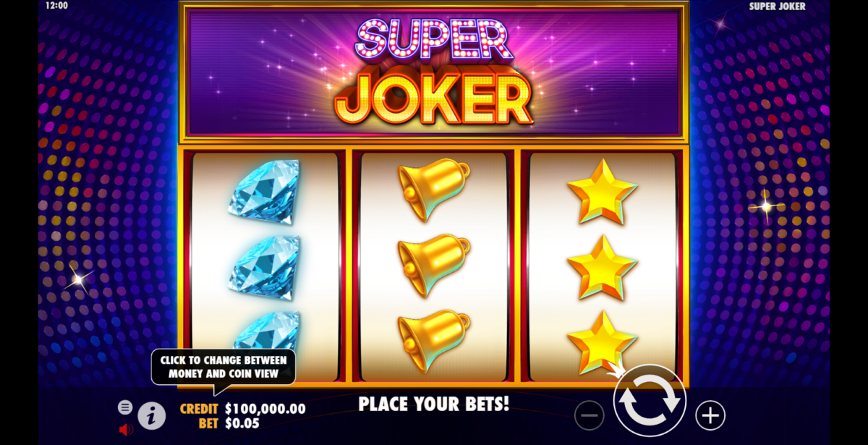Click the 12:00 clock display
The width and height of the screenshot is (868, 445).
pyautogui.click(x=56, y=6)
